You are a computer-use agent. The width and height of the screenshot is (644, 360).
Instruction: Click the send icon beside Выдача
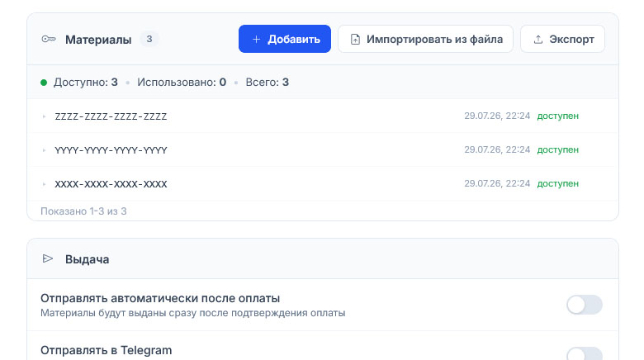pyautogui.click(x=48, y=259)
